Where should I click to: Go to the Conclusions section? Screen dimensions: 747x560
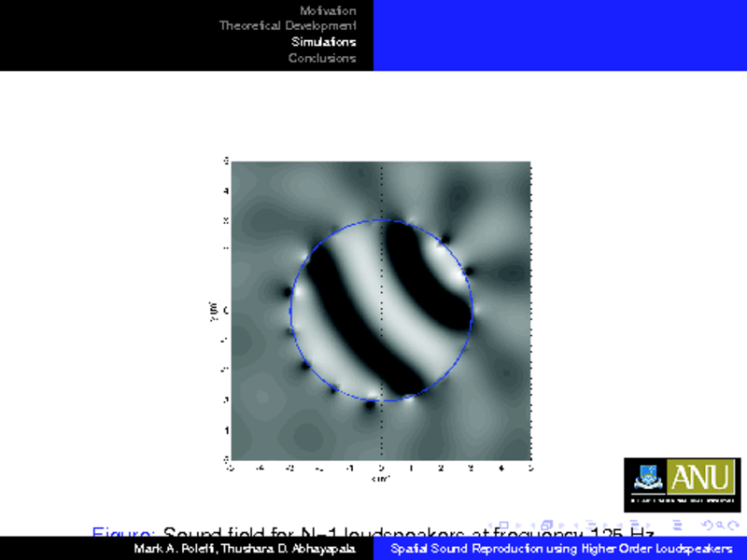pyautogui.click(x=322, y=58)
